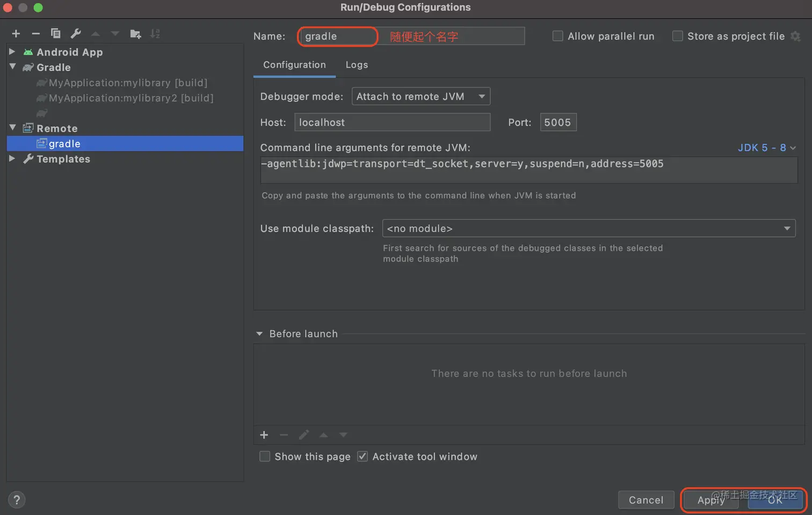Move configuration down with the toolbar arrow
The height and width of the screenshot is (515, 812).
coord(115,34)
